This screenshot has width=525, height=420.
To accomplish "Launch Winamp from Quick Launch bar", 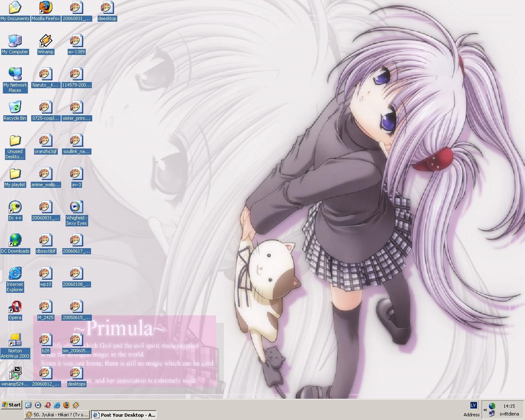I will (x=76, y=405).
